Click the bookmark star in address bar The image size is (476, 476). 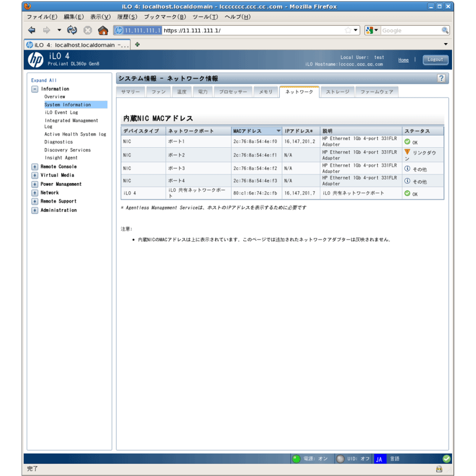pos(348,30)
